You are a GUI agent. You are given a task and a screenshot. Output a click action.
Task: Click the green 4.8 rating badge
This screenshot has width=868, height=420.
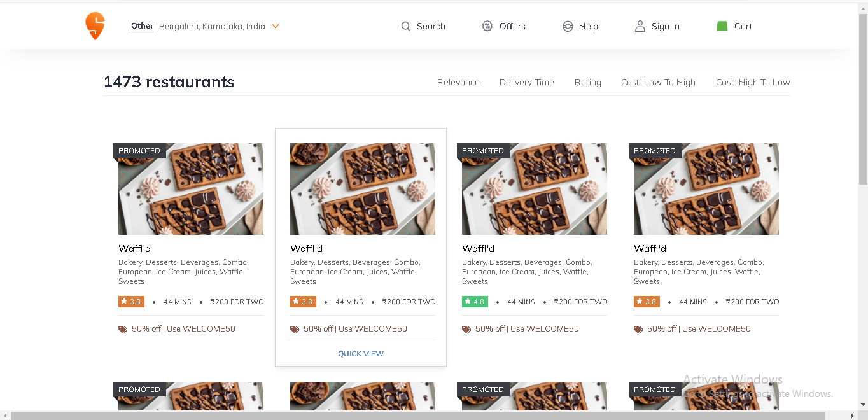coord(475,301)
